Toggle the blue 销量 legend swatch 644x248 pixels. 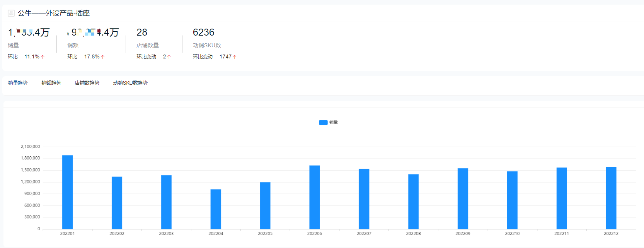[323, 122]
